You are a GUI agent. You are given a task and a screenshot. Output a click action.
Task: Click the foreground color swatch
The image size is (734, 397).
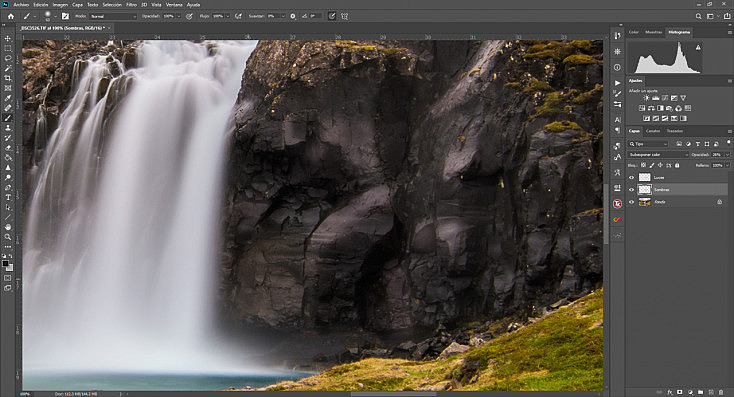[x=6, y=264]
